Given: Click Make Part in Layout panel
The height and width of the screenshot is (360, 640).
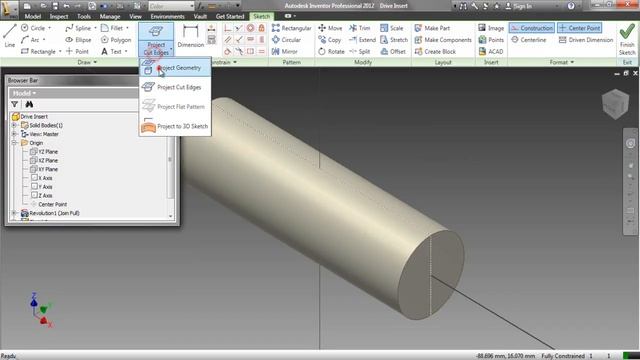Looking at the screenshot, I should [432, 28].
